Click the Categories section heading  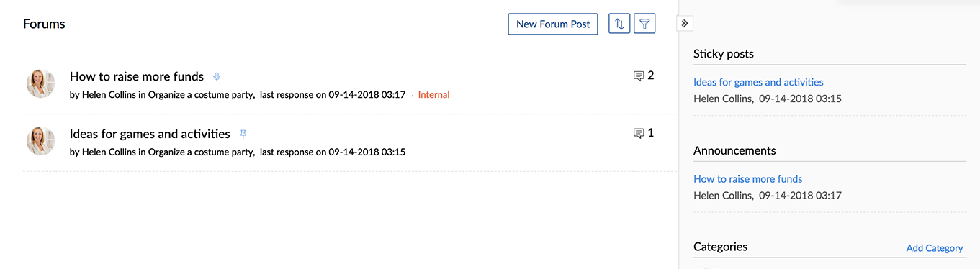720,247
